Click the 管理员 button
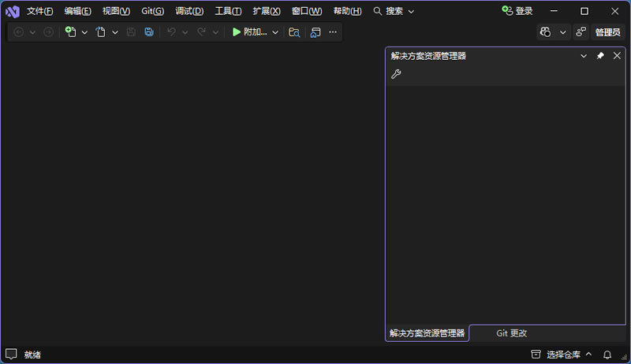This screenshot has width=631, height=364. tap(608, 32)
